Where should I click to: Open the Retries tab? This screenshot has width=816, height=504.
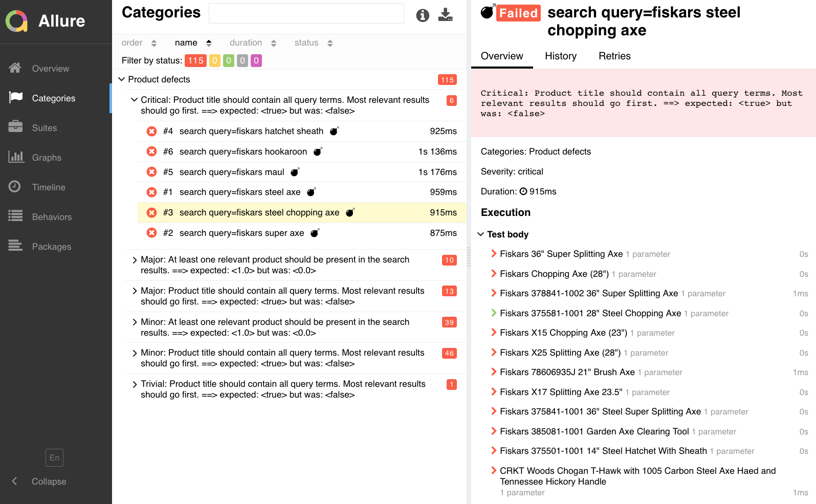(614, 56)
